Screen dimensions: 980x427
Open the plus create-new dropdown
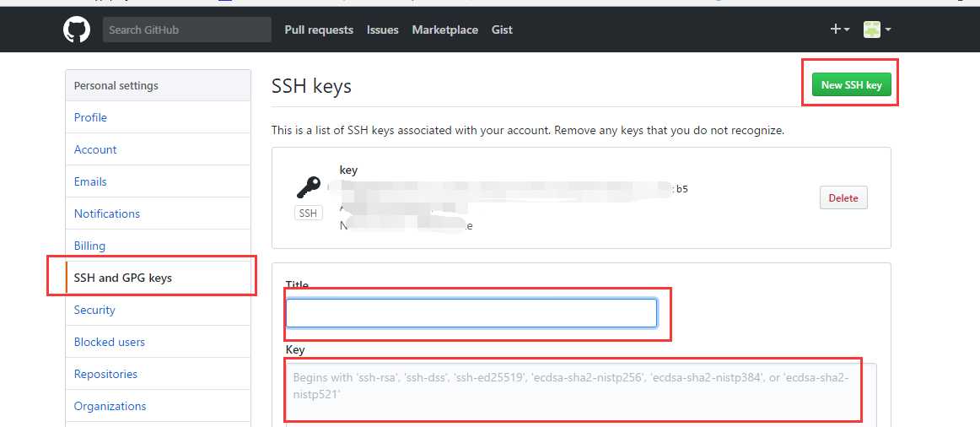click(839, 29)
